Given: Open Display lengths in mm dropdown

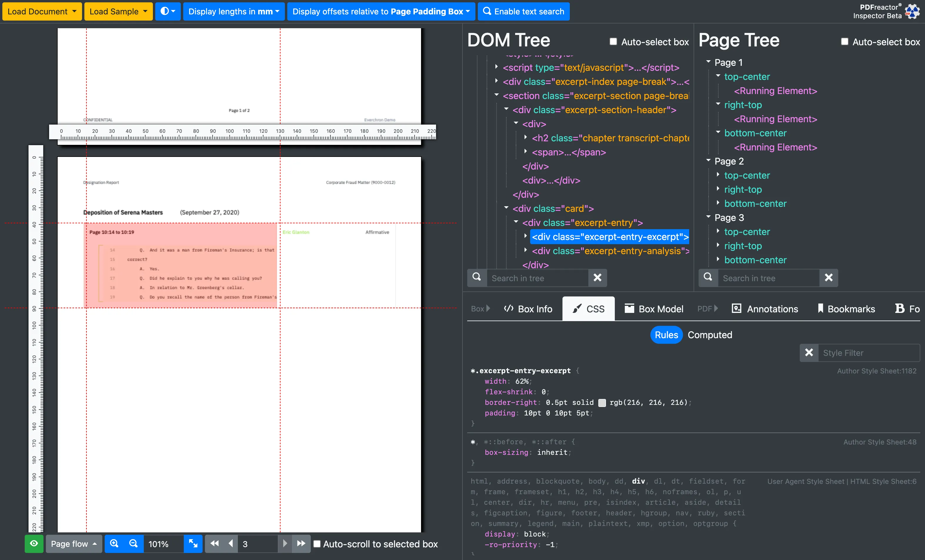Looking at the screenshot, I should click(x=234, y=11).
